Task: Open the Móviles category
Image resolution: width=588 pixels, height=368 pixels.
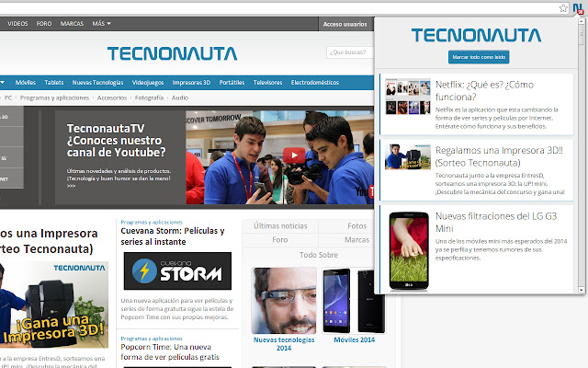Action: tap(26, 82)
